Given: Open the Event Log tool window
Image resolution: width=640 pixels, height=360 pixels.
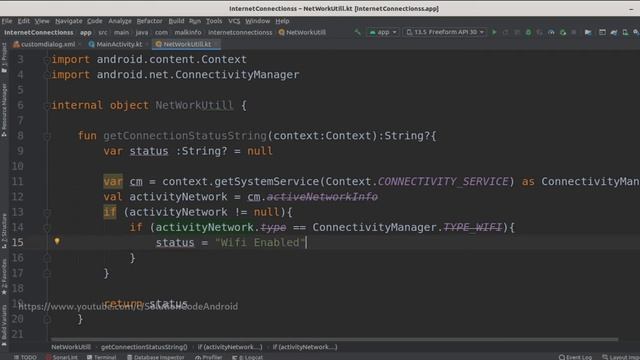Looking at the screenshot, I should (x=575, y=357).
